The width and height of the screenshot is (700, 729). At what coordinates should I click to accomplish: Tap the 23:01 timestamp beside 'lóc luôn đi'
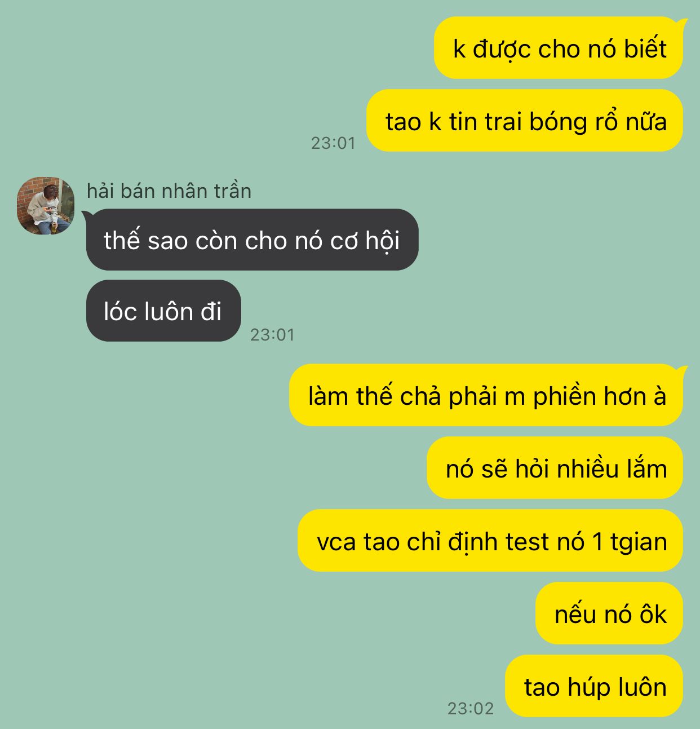pos(273,335)
